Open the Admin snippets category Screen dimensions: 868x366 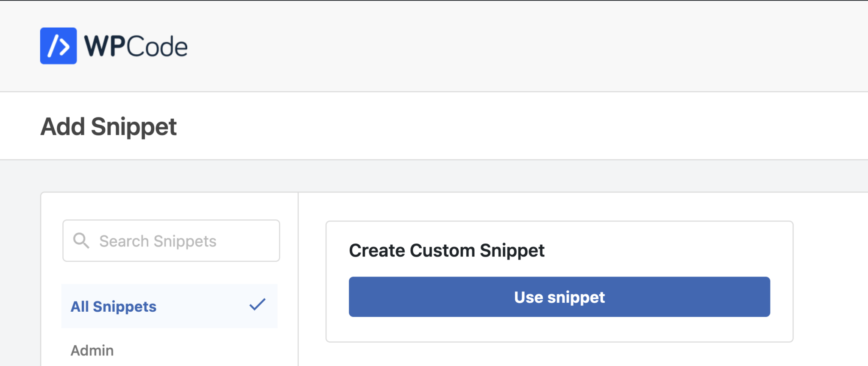pos(92,350)
